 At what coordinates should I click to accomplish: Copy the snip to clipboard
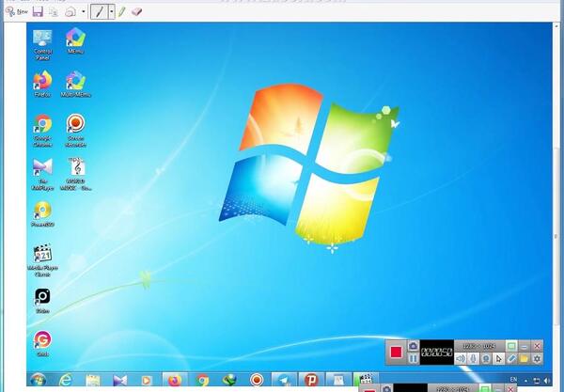click(x=54, y=12)
